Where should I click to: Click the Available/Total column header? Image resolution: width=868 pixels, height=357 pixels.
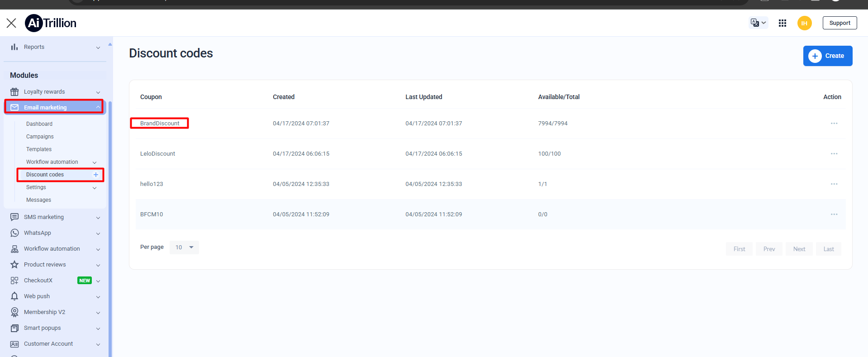(559, 97)
